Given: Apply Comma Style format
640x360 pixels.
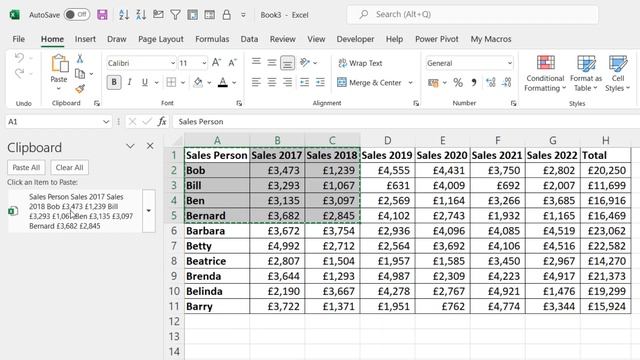Looking at the screenshot, I should point(474,83).
